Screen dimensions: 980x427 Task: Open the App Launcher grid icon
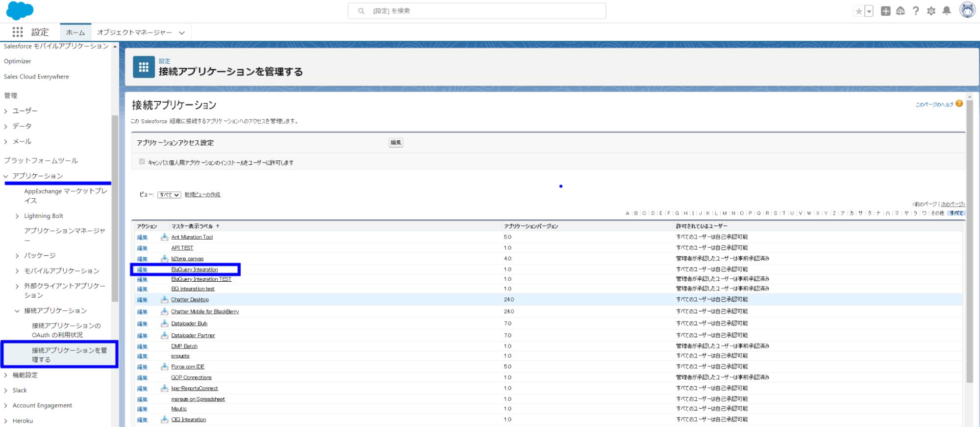tap(18, 32)
